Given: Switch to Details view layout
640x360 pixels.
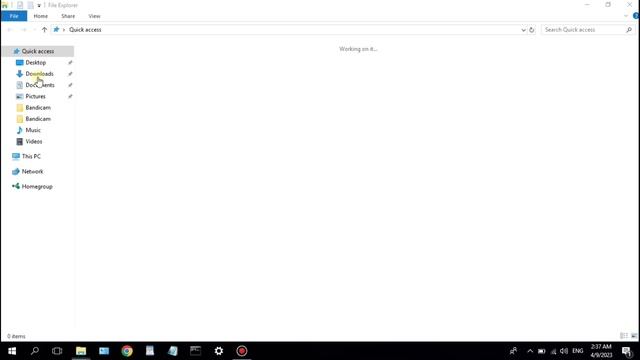Looking at the screenshot, I should point(624,336).
